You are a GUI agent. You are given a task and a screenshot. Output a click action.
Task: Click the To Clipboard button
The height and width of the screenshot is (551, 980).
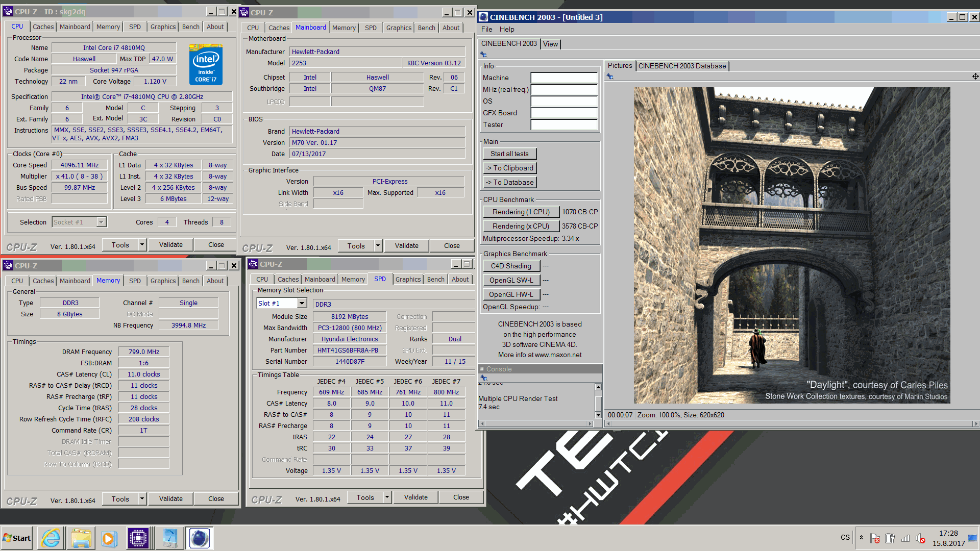509,168
